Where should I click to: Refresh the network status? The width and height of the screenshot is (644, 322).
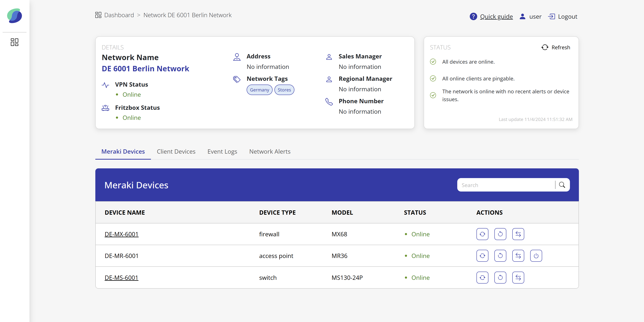556,47
